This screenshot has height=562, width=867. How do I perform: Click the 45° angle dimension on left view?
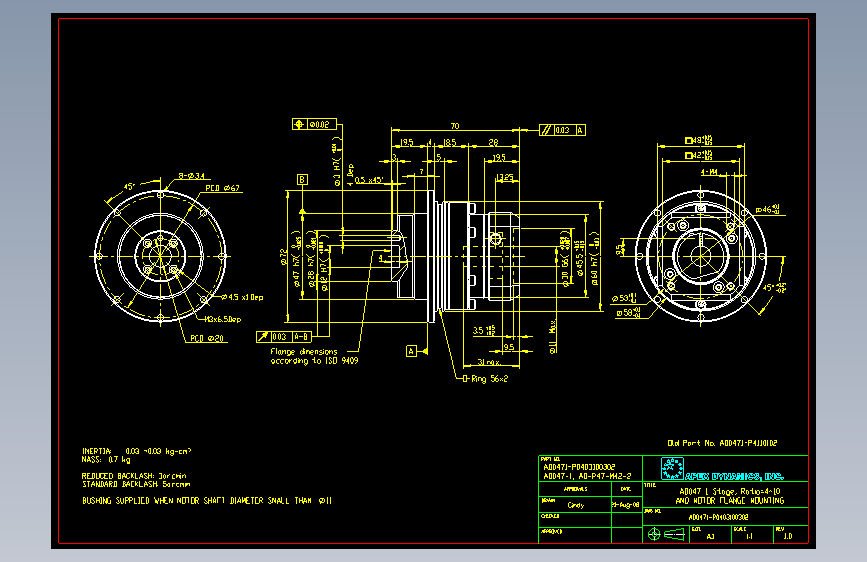click(x=129, y=187)
